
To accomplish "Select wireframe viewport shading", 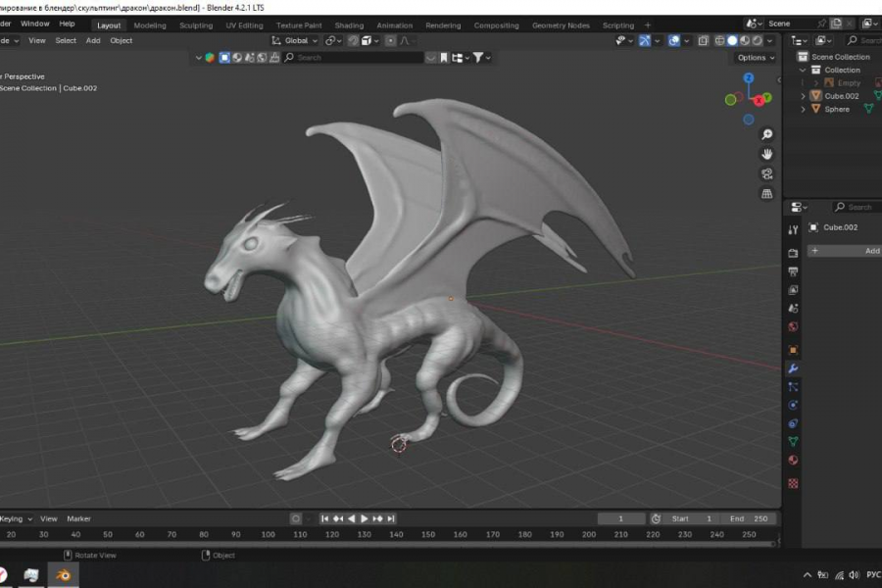I will [x=719, y=40].
